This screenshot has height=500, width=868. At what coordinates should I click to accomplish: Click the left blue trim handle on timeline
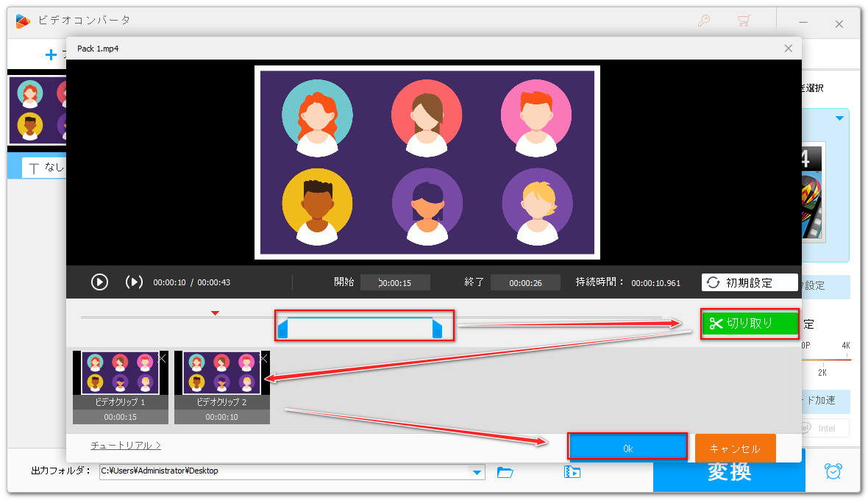(x=282, y=329)
